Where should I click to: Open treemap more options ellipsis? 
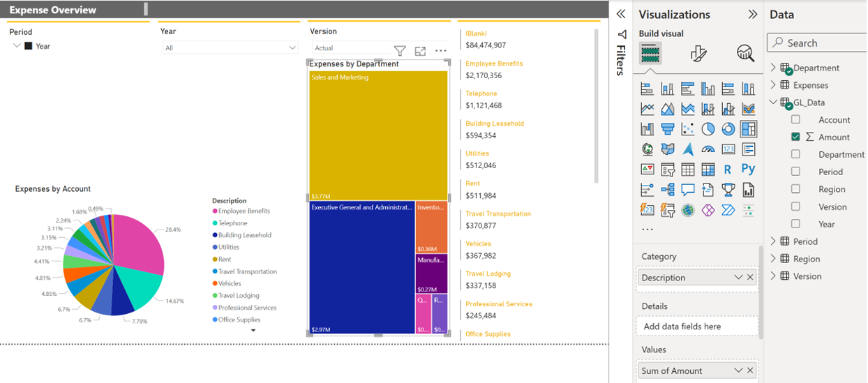click(x=440, y=51)
